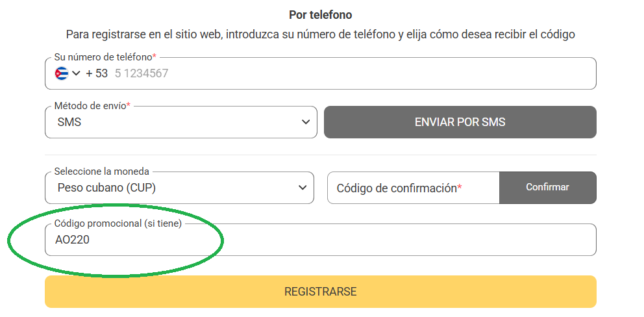
Task: Open the Método de envío SMS dropdown
Action: pos(181,122)
